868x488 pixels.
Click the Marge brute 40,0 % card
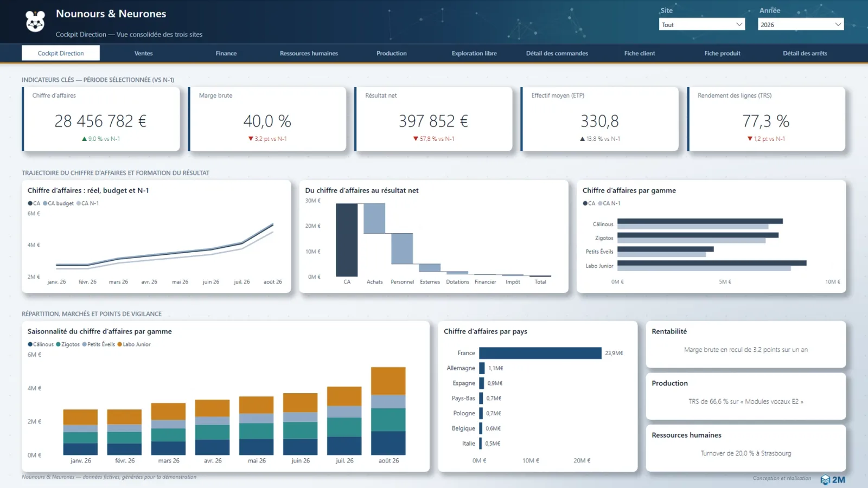point(267,119)
